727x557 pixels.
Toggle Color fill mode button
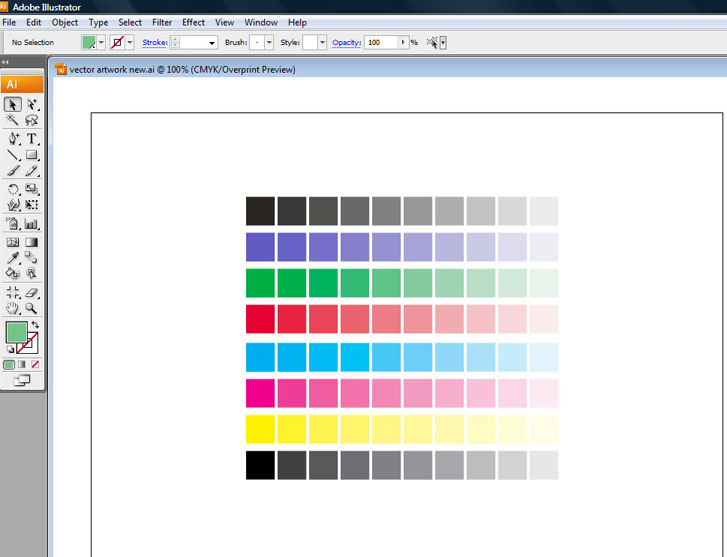pyautogui.click(x=9, y=365)
